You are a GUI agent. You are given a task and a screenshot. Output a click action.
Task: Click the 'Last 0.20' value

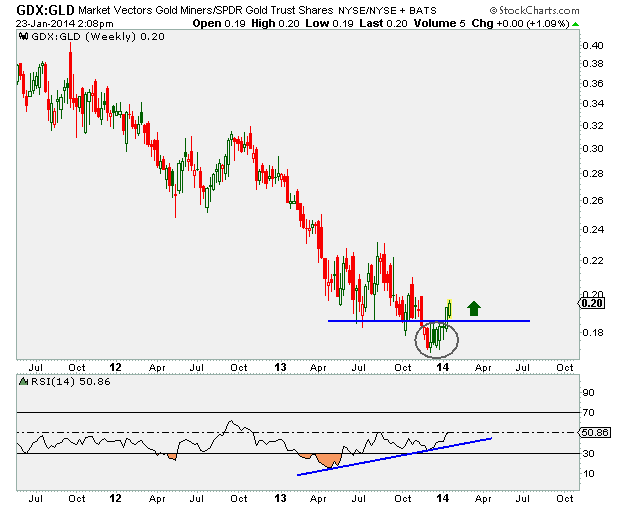pyautogui.click(x=383, y=24)
